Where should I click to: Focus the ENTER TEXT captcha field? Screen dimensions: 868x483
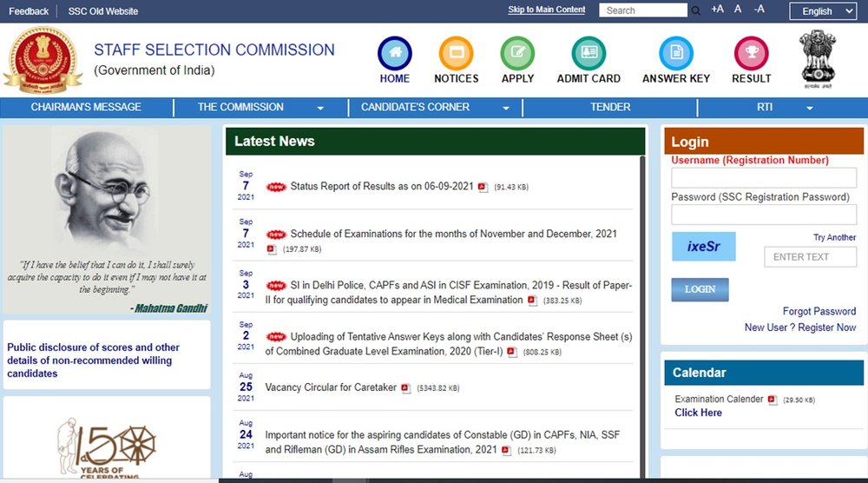tap(810, 257)
